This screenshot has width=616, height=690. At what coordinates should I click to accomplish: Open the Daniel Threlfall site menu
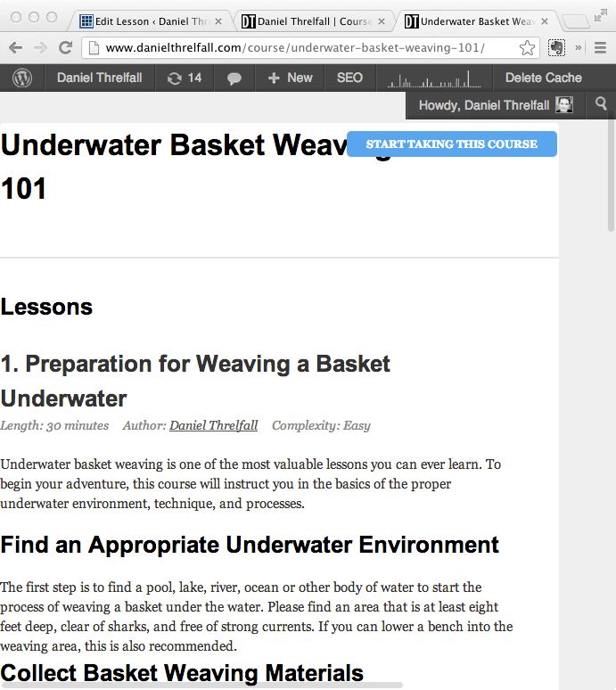[100, 78]
